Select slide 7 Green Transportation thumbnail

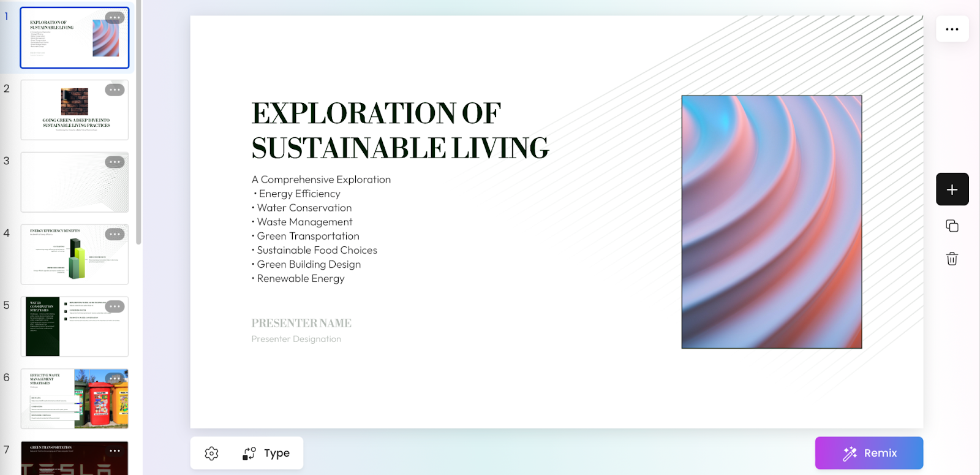tap(74, 458)
